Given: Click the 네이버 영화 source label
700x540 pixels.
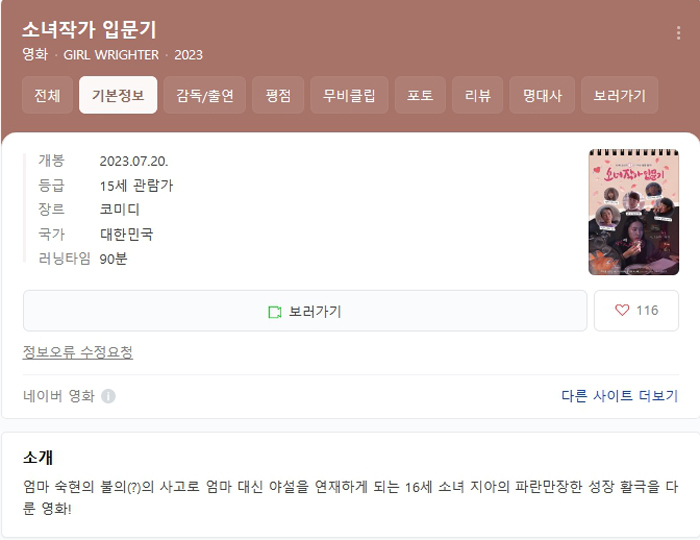Looking at the screenshot, I should [59, 396].
